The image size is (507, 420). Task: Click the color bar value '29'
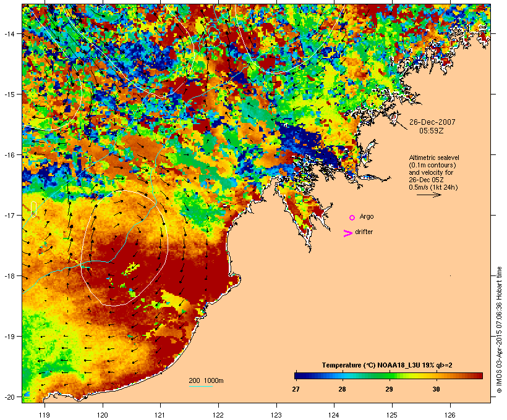[389, 389]
